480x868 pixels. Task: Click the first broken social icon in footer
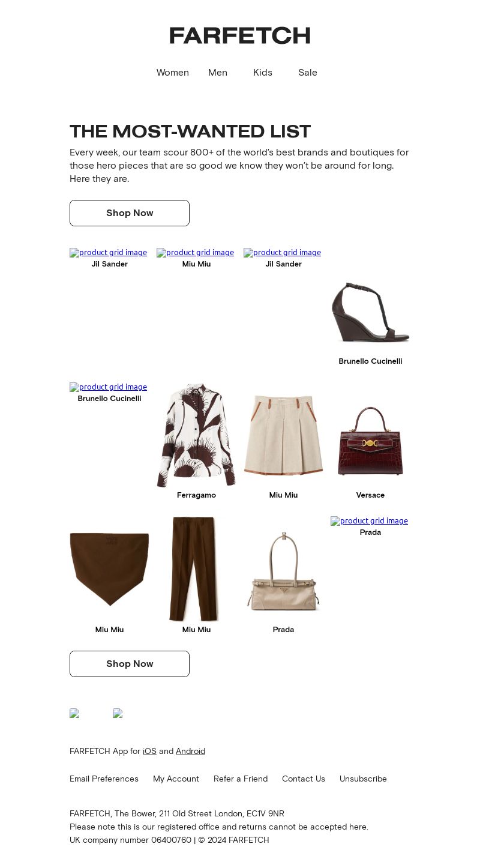[x=74, y=713]
